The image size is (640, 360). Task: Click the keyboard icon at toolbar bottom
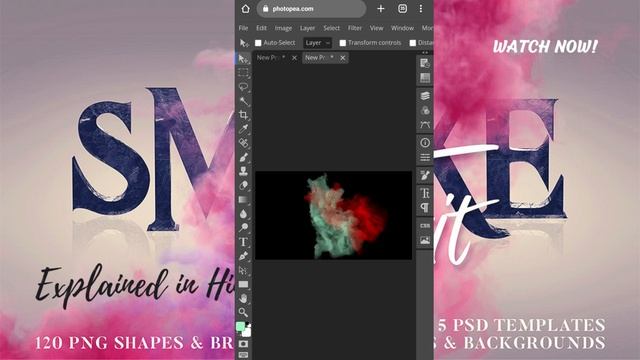(x=243, y=355)
